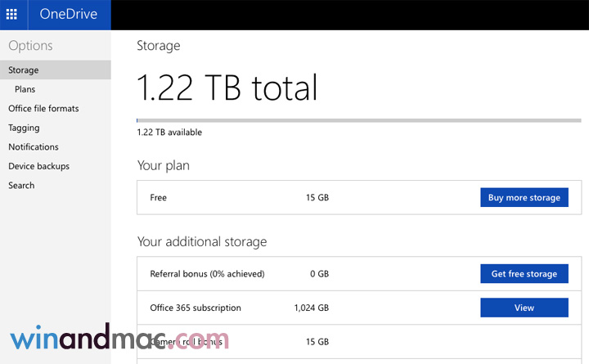
Task: Select Search in the Options list
Action: click(x=21, y=186)
